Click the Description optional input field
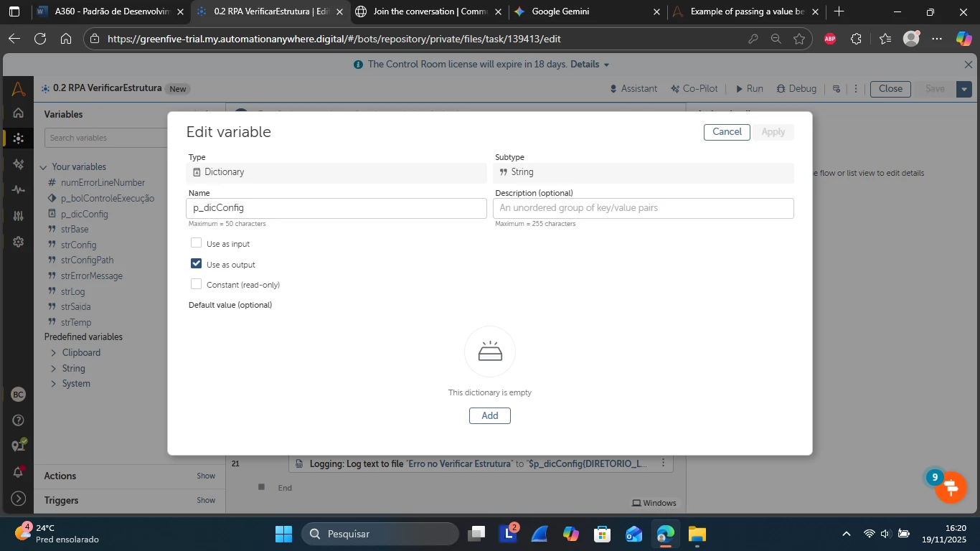Screen dimensions: 980x551 click(x=644, y=208)
